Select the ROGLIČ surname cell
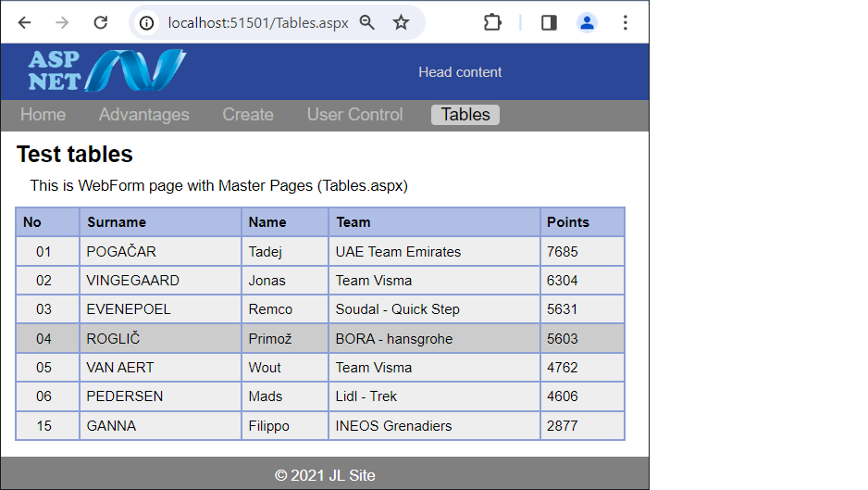This screenshot has width=868, height=490. (160, 339)
